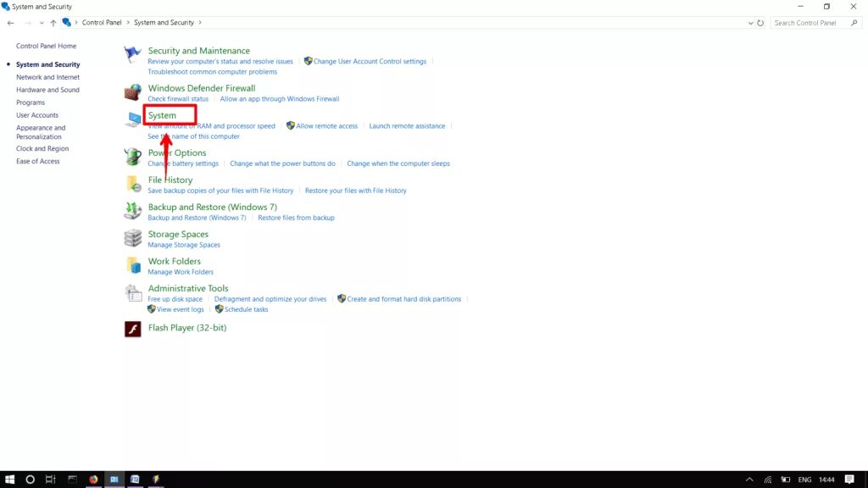Image resolution: width=868 pixels, height=488 pixels.
Task: Go up one level with Up arrow
Action: [x=53, y=23]
